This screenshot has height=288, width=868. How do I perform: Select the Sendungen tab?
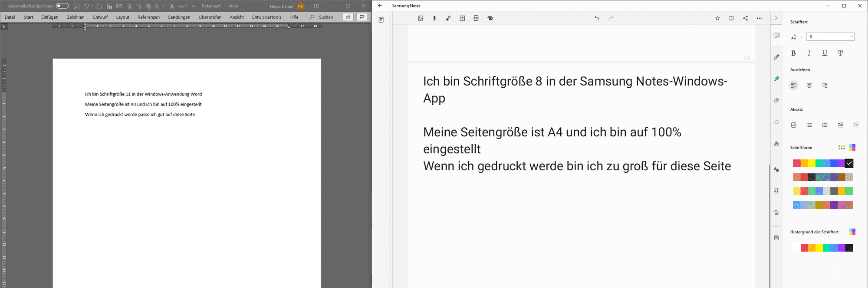pos(179,17)
